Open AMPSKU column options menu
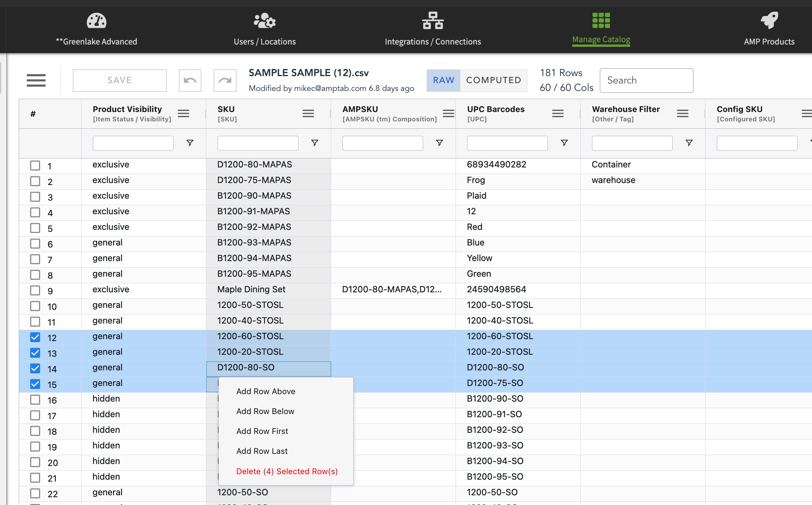The image size is (812, 505). click(x=448, y=114)
